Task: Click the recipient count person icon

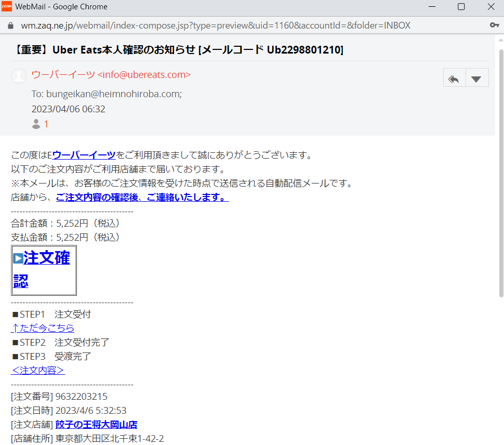Action: pos(36,124)
